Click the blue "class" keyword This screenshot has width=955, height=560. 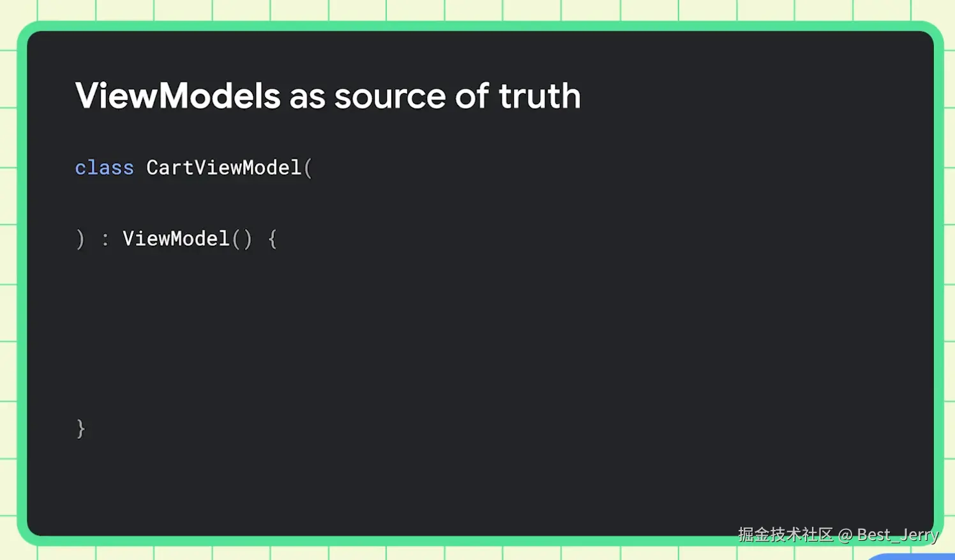pos(104,168)
